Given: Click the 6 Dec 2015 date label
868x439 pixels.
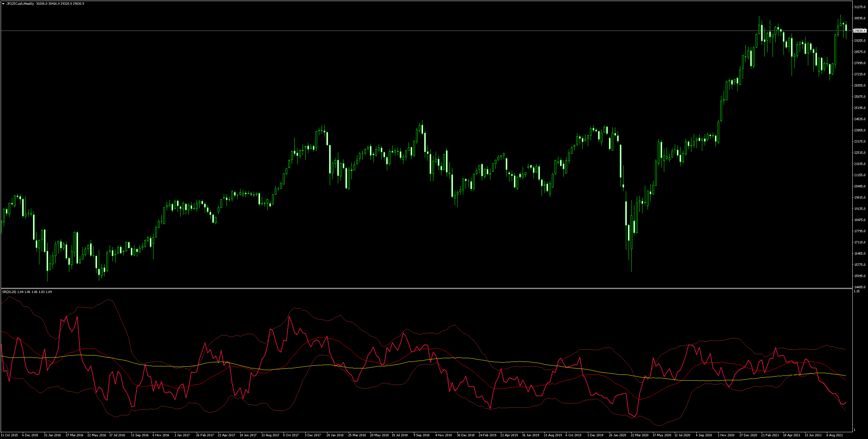Looking at the screenshot, I should (x=30, y=435).
